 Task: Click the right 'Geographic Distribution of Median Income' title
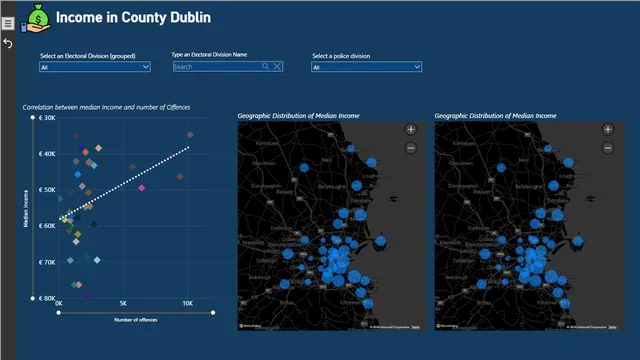click(496, 116)
